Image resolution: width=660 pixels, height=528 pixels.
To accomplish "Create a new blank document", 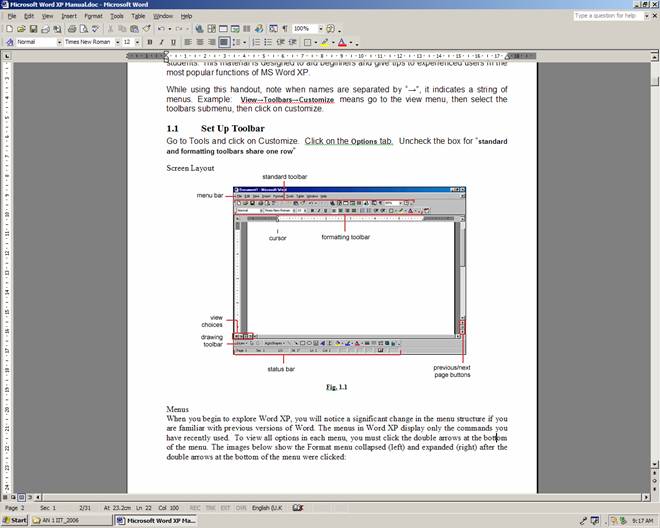I will pos(9,29).
